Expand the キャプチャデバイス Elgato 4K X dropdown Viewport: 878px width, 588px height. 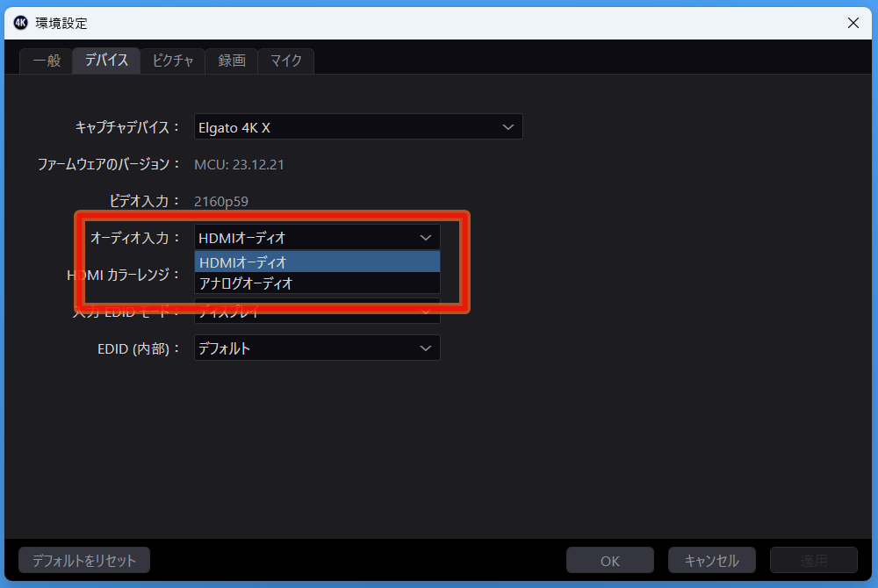[358, 127]
